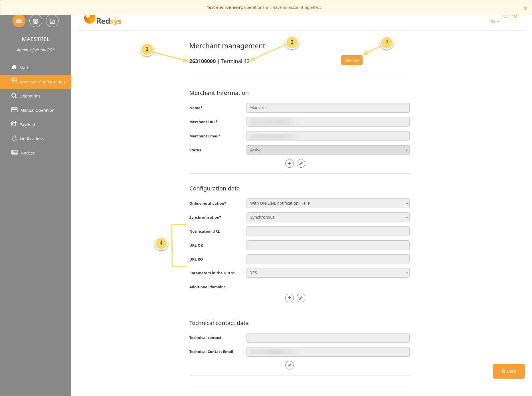Screen dimensions: 532x396
Task: Click the document icon in sidebar header
Action: pyautogui.click(x=52, y=21)
